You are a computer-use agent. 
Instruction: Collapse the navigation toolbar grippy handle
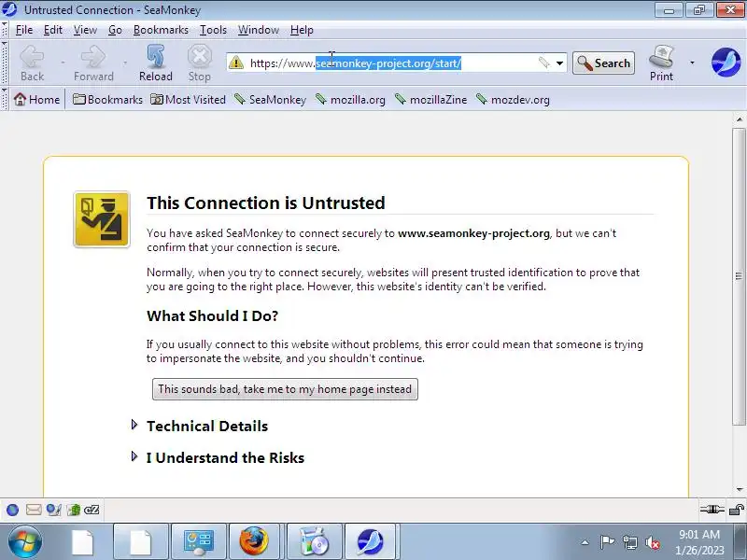[5, 63]
